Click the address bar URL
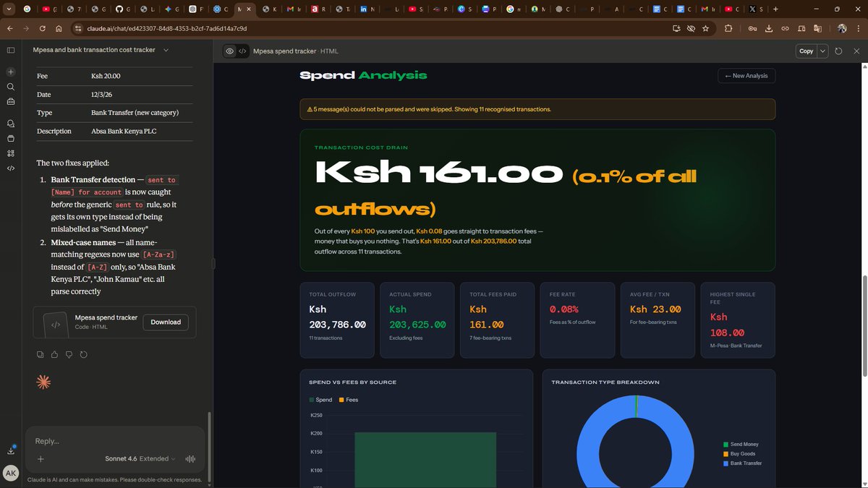The height and width of the screenshot is (488, 868). [x=166, y=28]
